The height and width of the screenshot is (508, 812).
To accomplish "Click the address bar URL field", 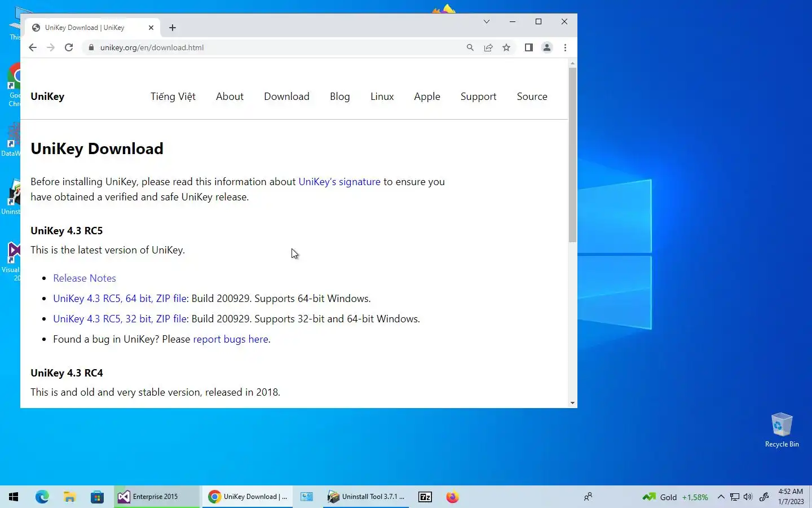I will point(276,47).
